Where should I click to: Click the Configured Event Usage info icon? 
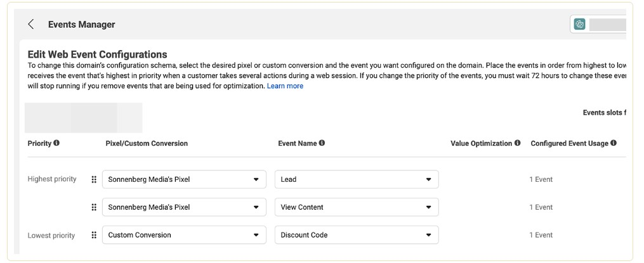pos(614,143)
